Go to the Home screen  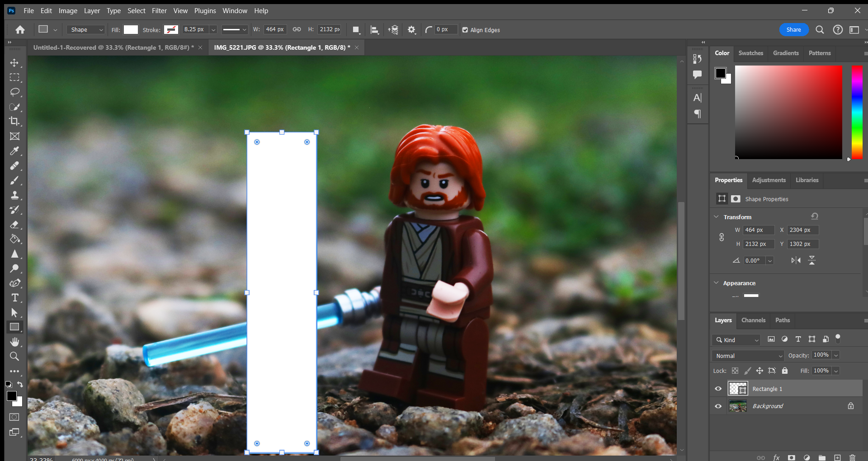[x=20, y=30]
